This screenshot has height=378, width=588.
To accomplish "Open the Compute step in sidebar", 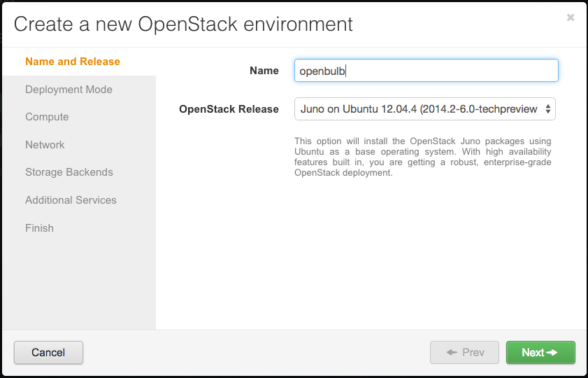I will point(47,117).
